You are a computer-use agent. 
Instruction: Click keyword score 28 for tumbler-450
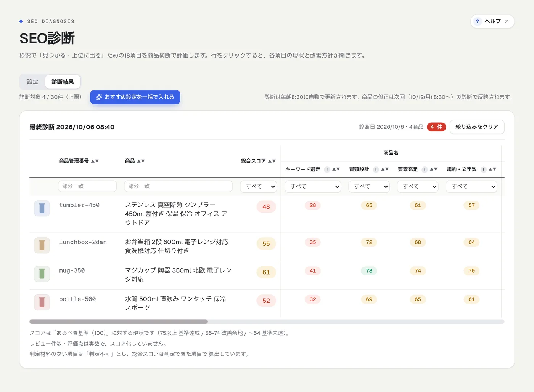(x=313, y=205)
